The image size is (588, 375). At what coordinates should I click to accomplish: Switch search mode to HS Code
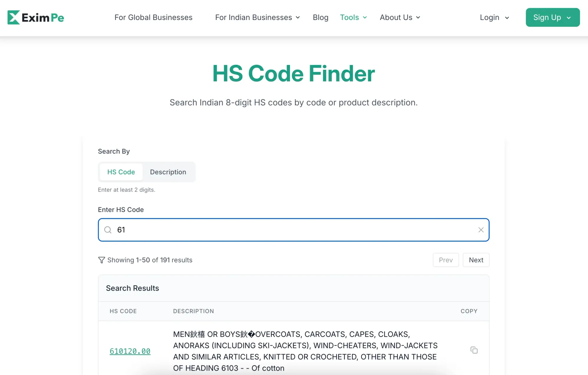(121, 172)
